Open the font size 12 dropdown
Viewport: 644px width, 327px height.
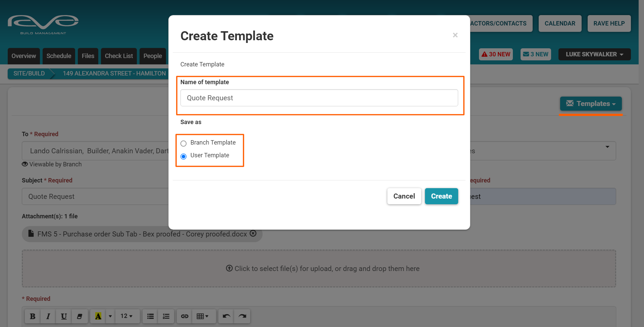pyautogui.click(x=126, y=316)
